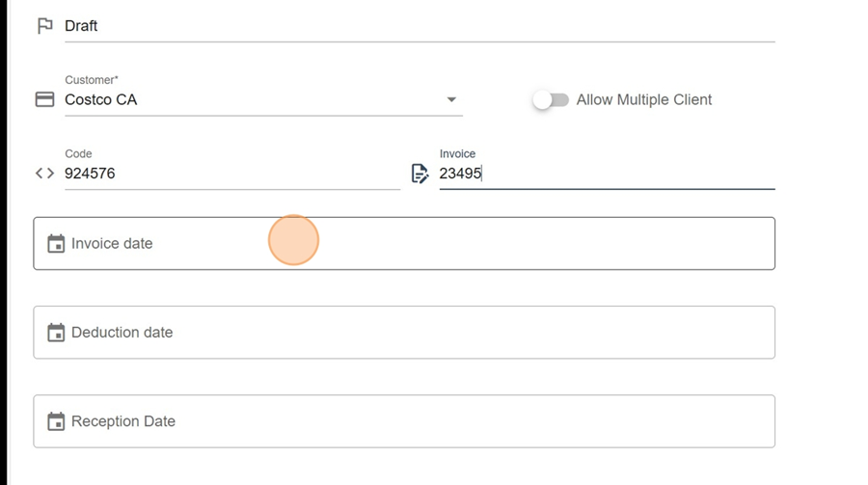Enable the Allow Multiple Client switch
The width and height of the screenshot is (868, 485).
click(x=551, y=100)
